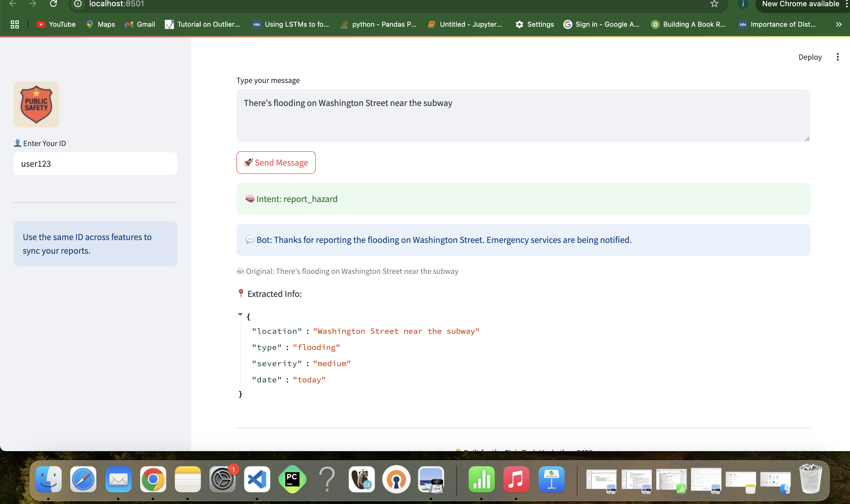Open the Chrome apps grid icon
Image resolution: width=850 pixels, height=504 pixels.
[14, 24]
